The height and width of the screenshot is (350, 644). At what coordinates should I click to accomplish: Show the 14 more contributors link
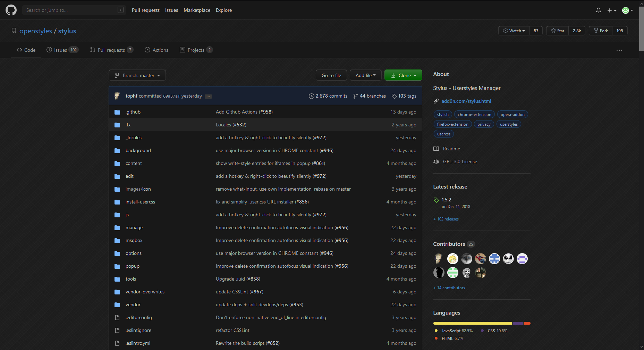pos(449,288)
